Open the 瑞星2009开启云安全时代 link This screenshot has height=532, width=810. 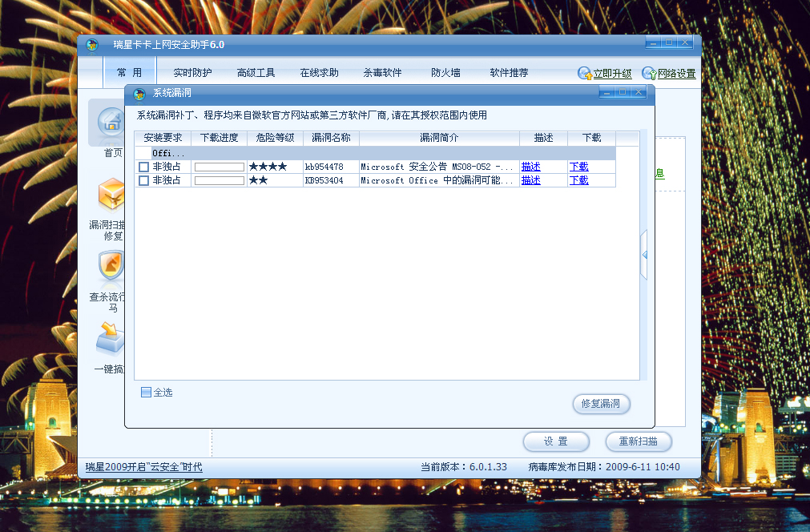[143, 467]
